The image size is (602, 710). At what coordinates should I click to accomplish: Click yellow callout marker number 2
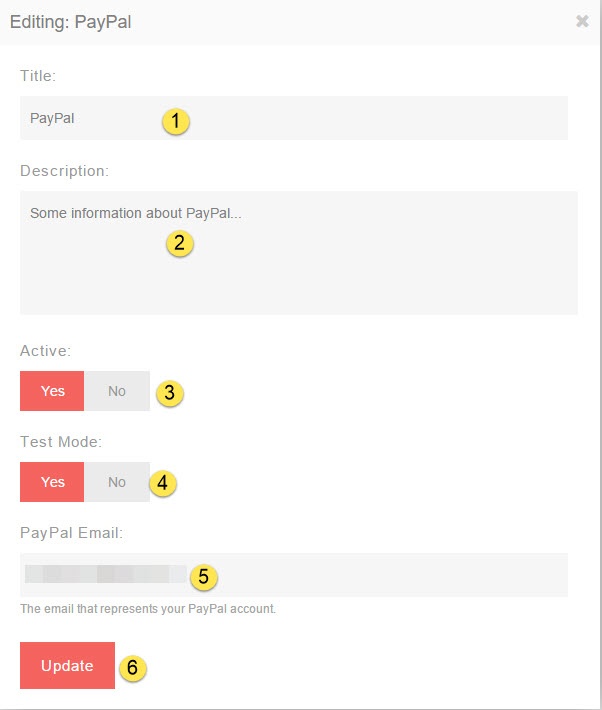(x=179, y=243)
